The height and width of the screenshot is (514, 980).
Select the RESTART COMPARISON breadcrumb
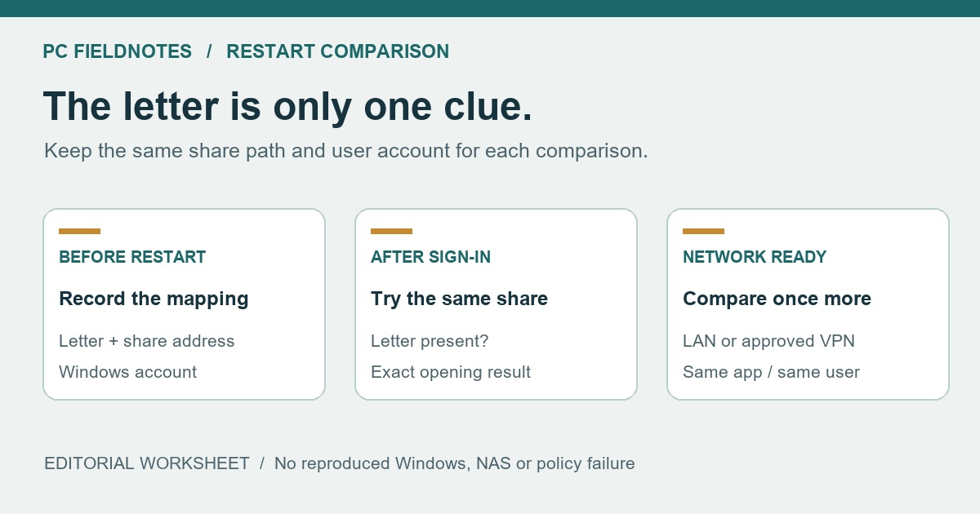(x=337, y=51)
